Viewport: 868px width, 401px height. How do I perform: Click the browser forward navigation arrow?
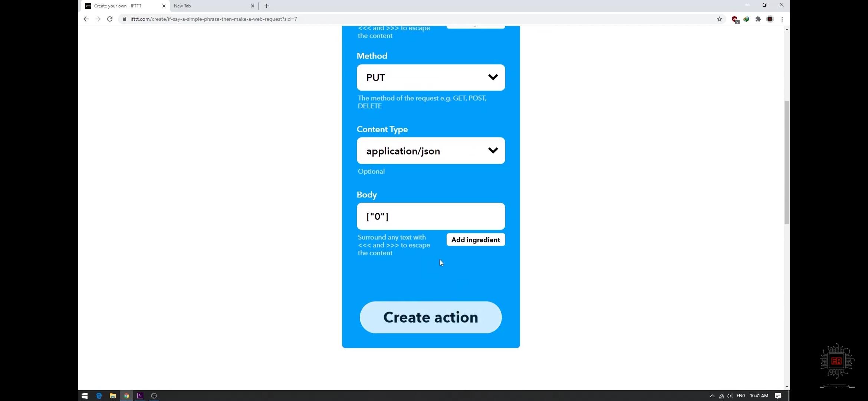pos(98,19)
